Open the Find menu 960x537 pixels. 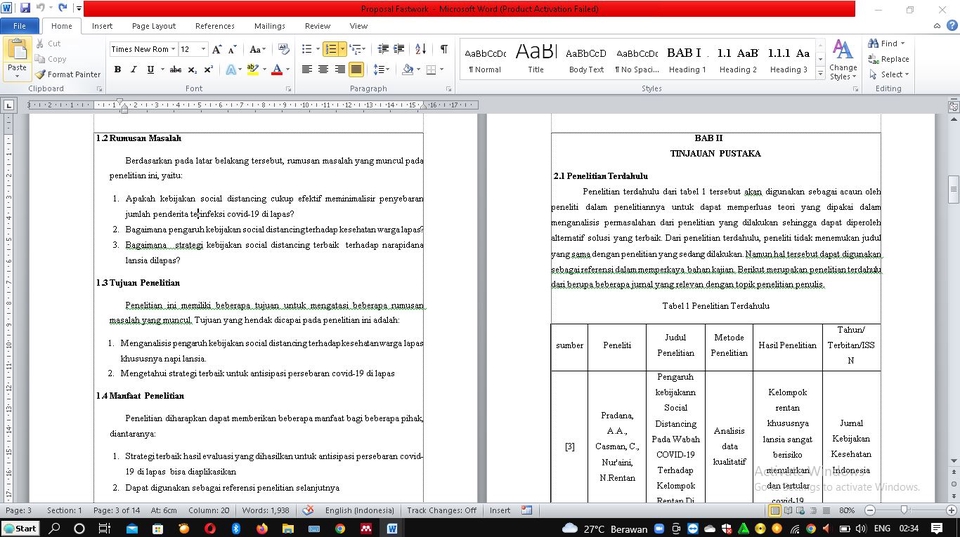pos(887,43)
